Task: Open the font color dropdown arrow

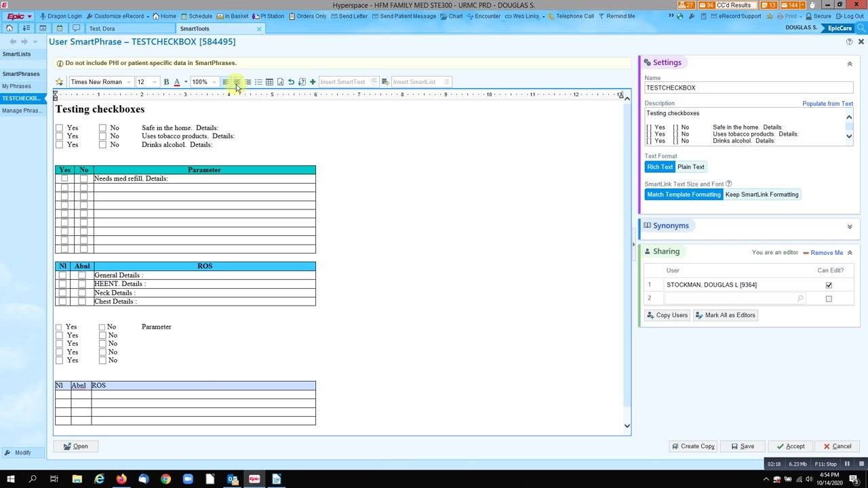Action: (x=186, y=82)
